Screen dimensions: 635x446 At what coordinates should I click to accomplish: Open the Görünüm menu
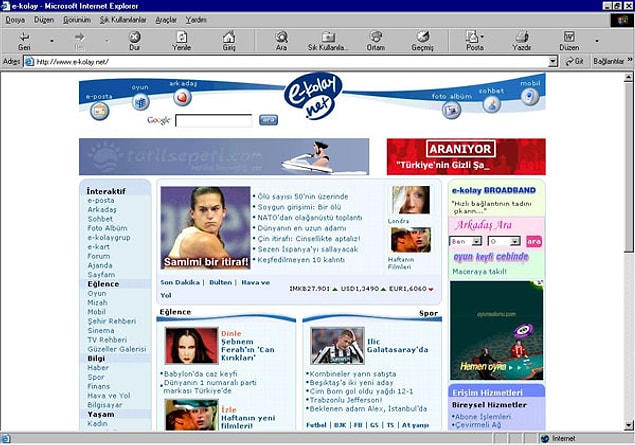point(77,20)
